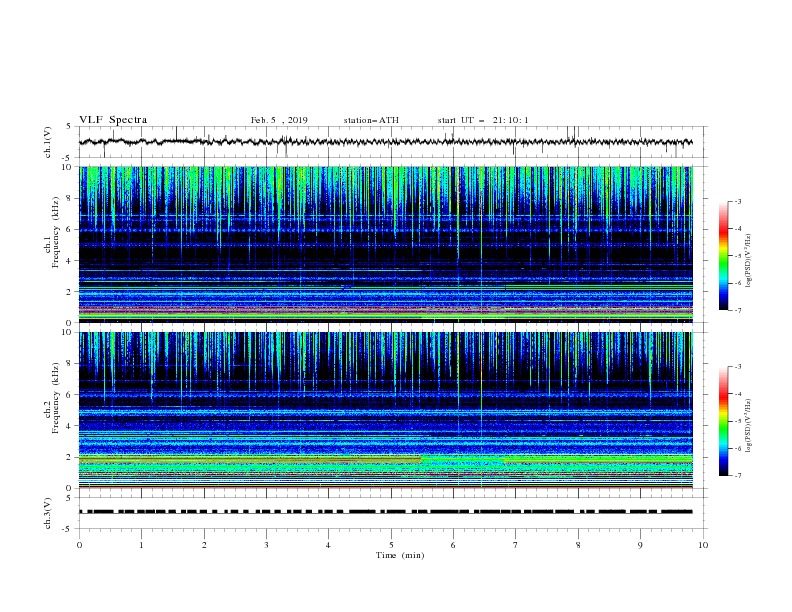Screen dimensions: 792x612
Task: Click the 'station=ATH' label
Action: pos(371,120)
